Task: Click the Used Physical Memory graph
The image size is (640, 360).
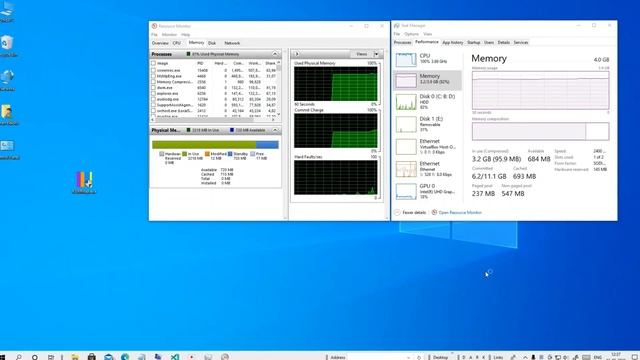Action: tap(336, 84)
